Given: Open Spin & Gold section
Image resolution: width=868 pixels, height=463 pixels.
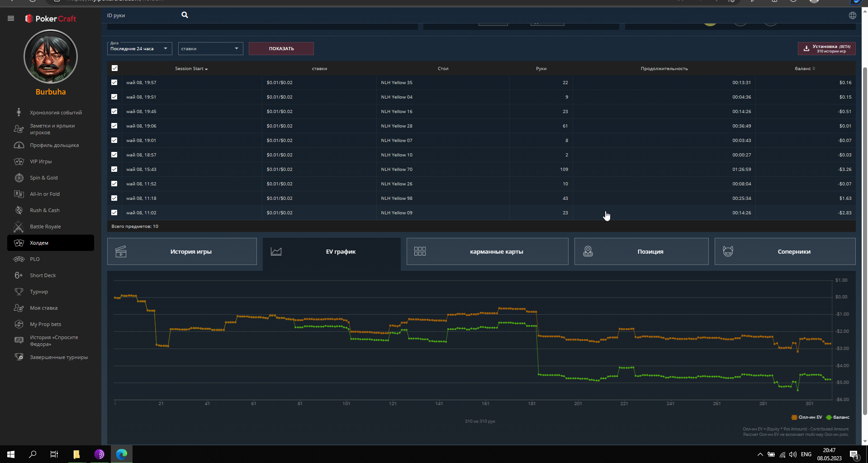Looking at the screenshot, I should click(51, 178).
